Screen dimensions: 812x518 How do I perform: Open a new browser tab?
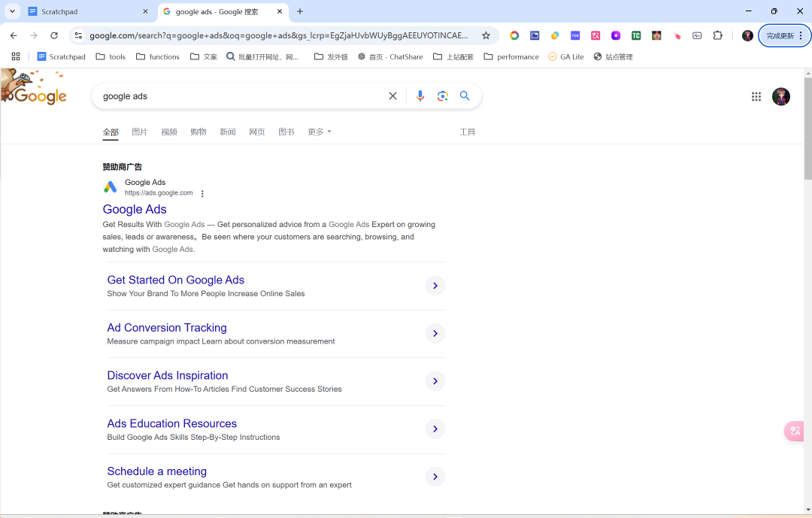(300, 11)
